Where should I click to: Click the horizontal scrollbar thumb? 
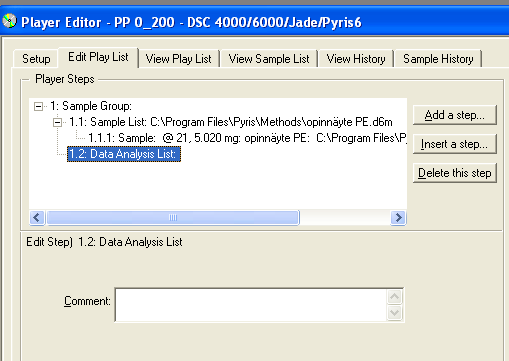coord(173,217)
